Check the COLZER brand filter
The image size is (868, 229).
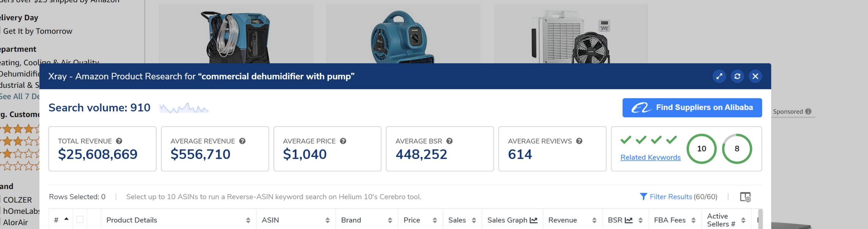(1, 200)
